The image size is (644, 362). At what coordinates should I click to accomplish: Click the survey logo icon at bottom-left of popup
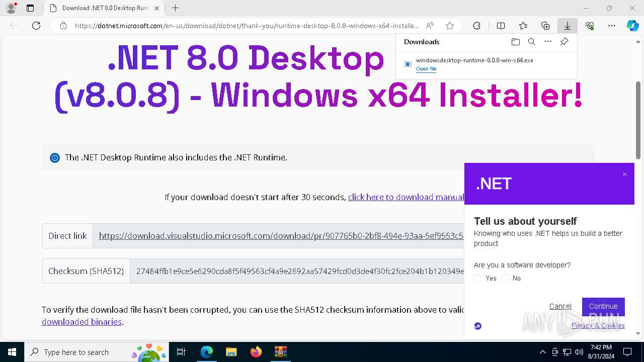coord(478,326)
